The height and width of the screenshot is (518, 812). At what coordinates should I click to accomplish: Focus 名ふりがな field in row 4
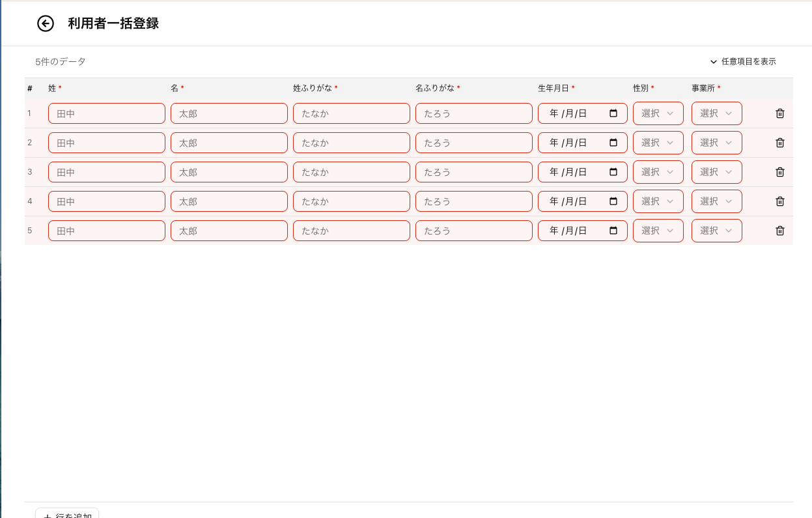[474, 201]
